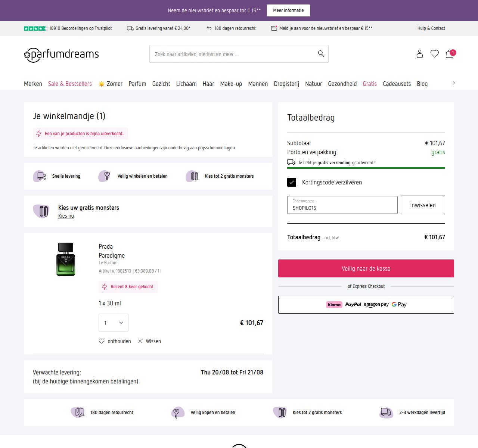This screenshot has height=448, width=478.
Task: Click the footer 2-3 werkdagen levertijd truck icon
Action: pos(386,413)
